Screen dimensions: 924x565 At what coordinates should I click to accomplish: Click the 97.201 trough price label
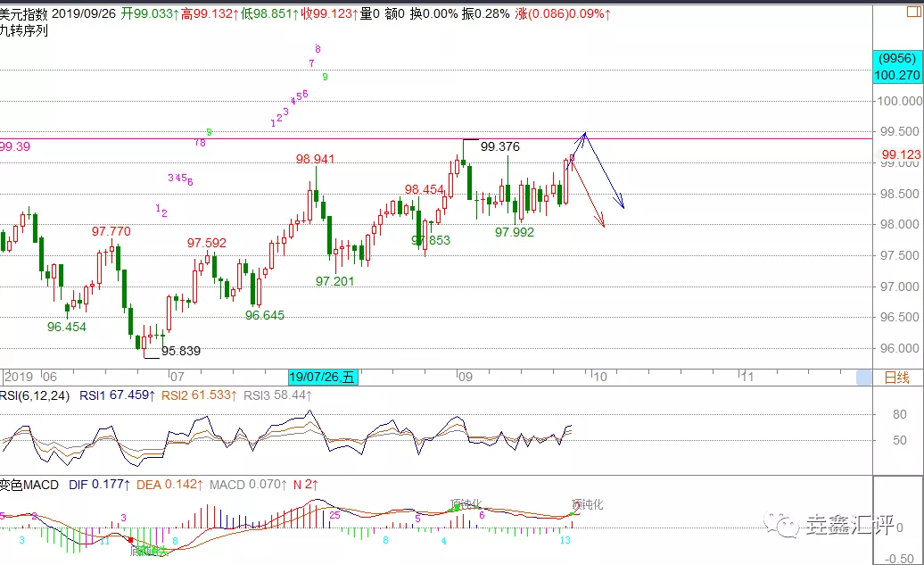pyautogui.click(x=334, y=281)
